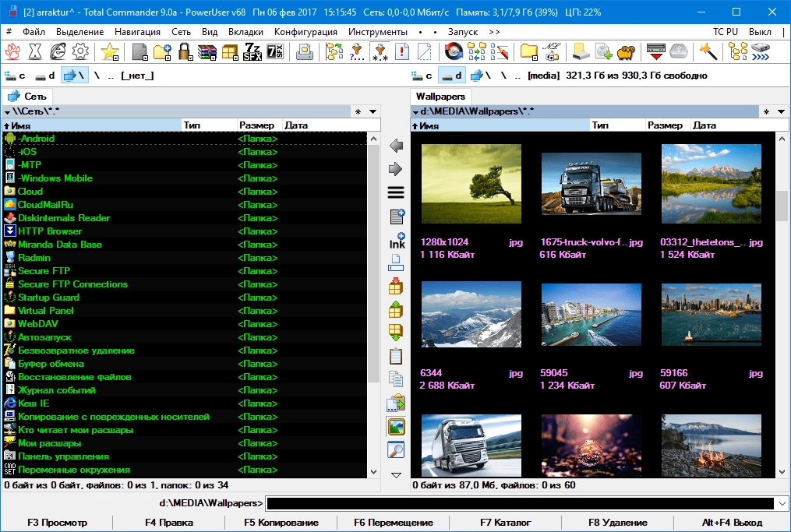Click the Internet Explorer toolbar icon
The image size is (791, 532).
[58, 51]
